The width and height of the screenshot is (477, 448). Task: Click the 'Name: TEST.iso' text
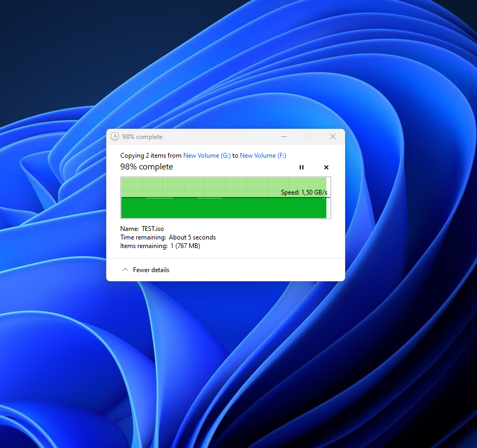142,229
